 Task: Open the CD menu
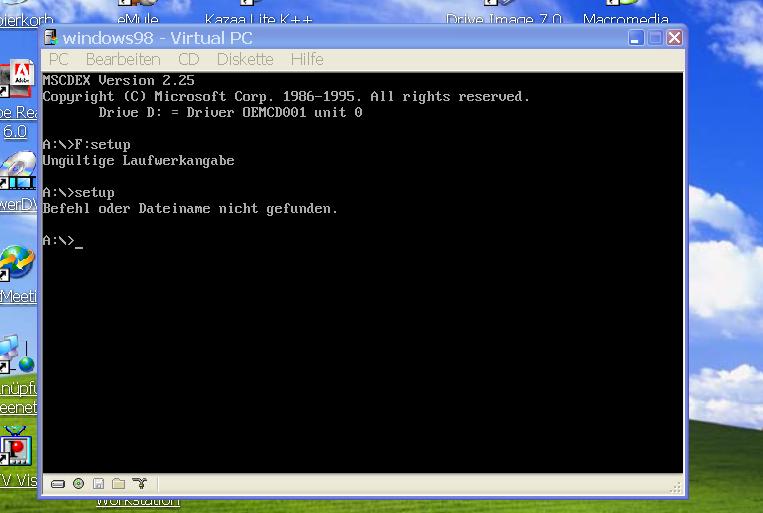pos(189,59)
